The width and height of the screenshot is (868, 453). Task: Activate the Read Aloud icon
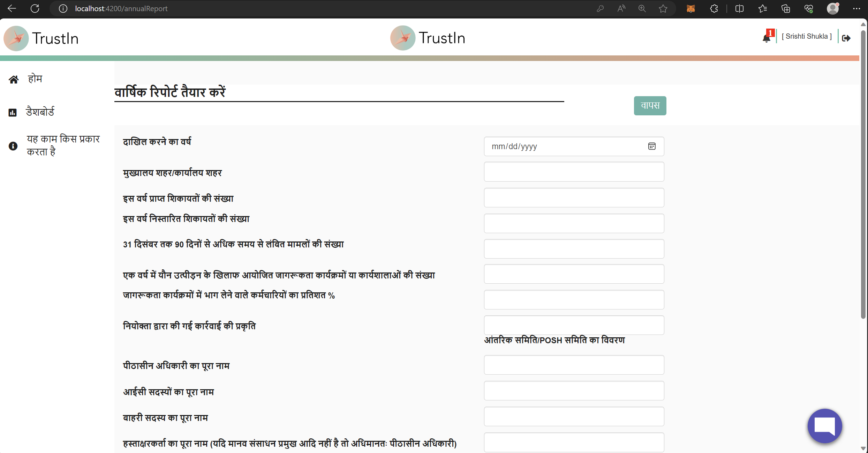[x=621, y=8]
